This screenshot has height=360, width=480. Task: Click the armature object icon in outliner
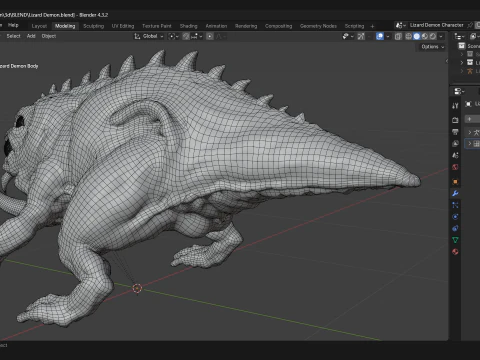[470, 71]
